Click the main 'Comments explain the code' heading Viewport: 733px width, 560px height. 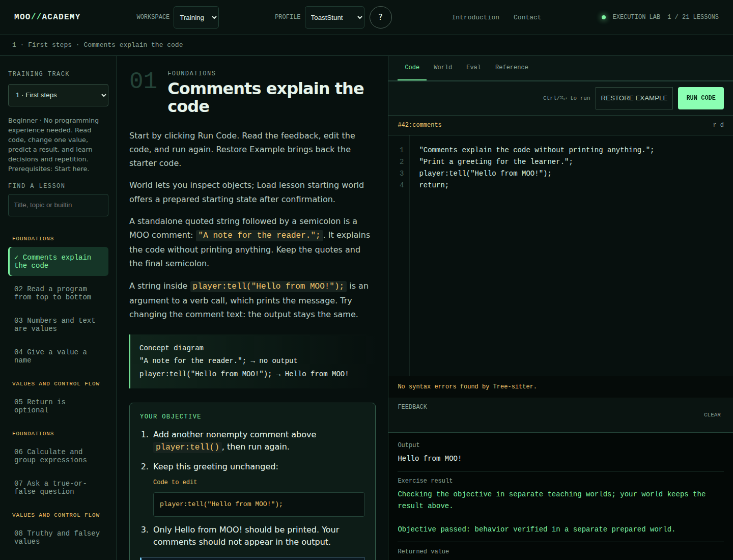coord(266,97)
